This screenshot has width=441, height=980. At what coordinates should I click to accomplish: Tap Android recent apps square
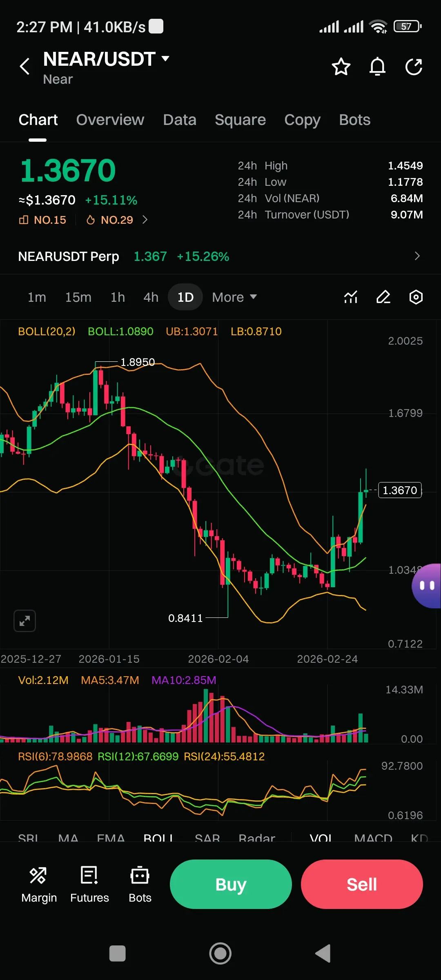click(118, 954)
